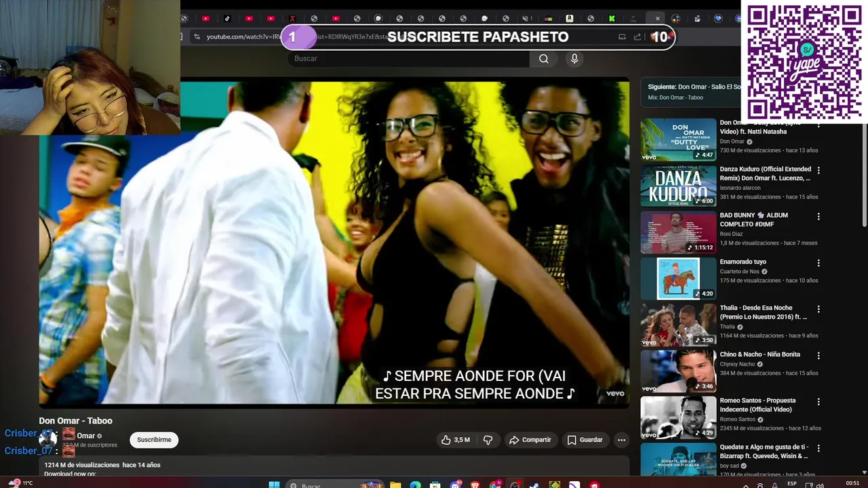Image resolution: width=868 pixels, height=488 pixels.
Task: Click the browser share page icon
Action: click(x=637, y=37)
